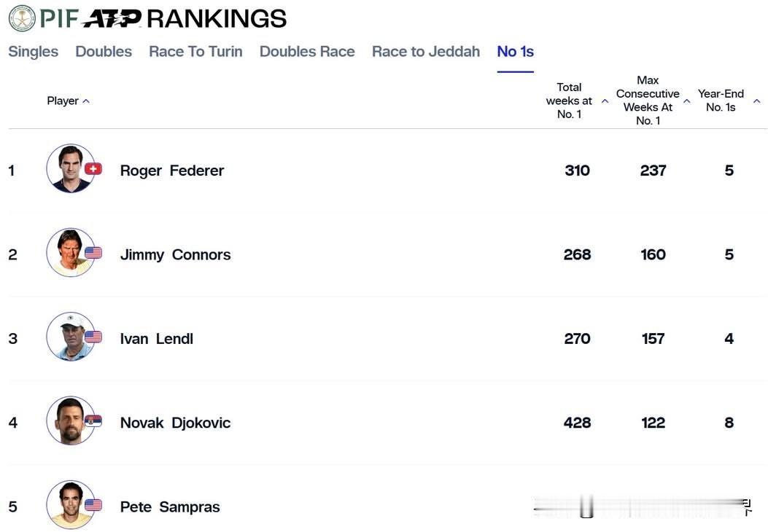This screenshot has height=532, width=768.
Task: Switch to the Doubles tab
Action: (x=104, y=52)
